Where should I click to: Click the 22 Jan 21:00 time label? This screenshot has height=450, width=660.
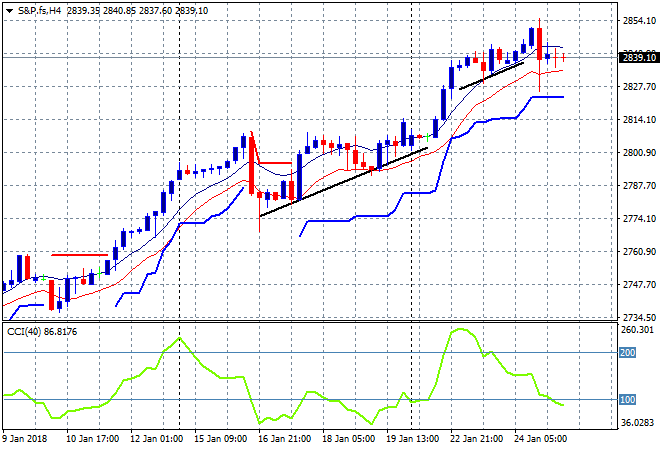[476, 439]
